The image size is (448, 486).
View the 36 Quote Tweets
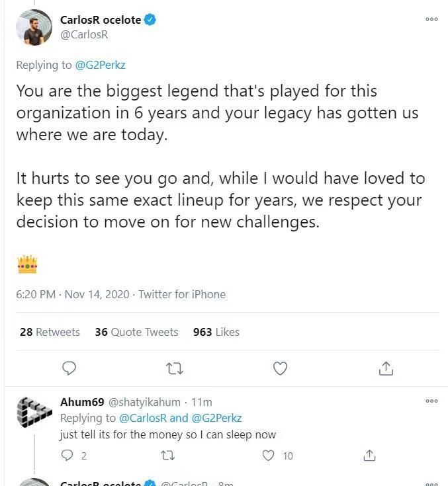pos(136,332)
